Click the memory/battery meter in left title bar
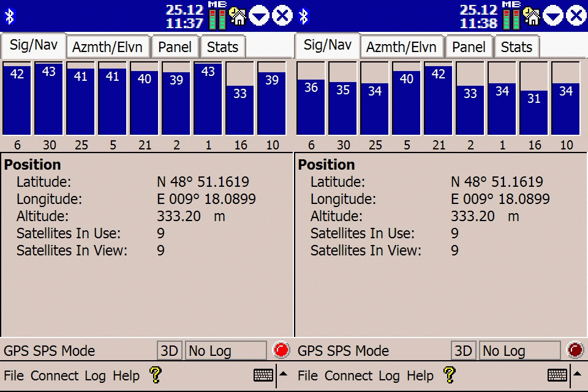Screen dimensions: 588x392 [x=217, y=15]
